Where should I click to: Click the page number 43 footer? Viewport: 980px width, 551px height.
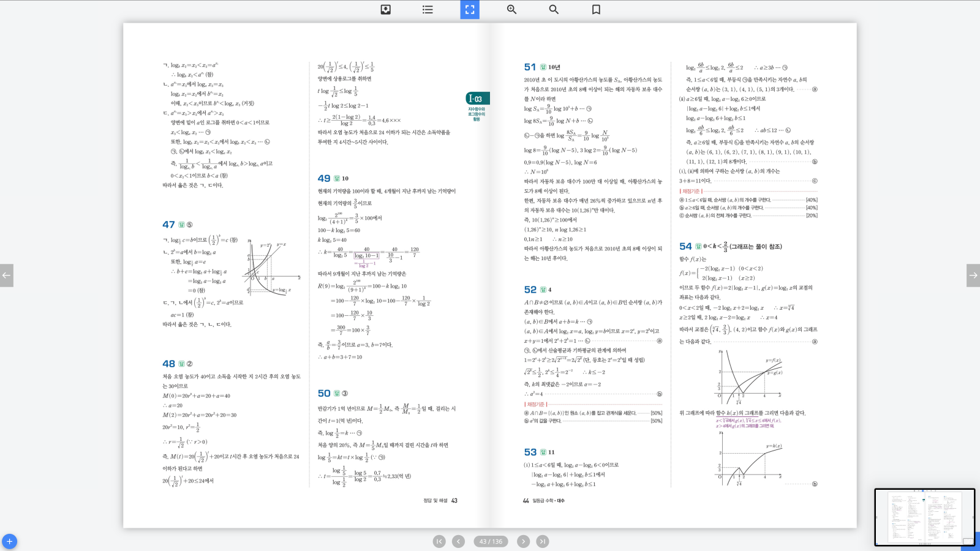click(454, 501)
